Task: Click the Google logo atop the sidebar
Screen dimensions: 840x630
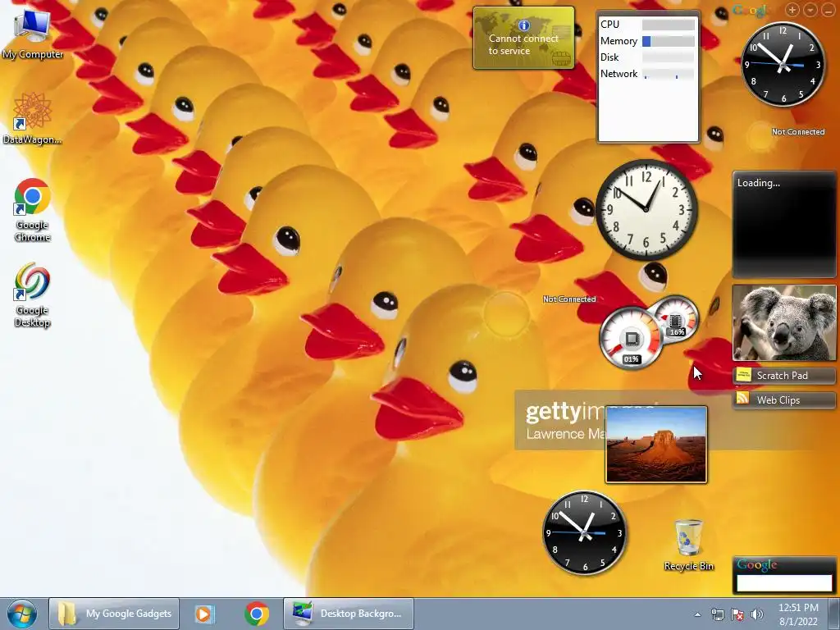Action: 752,10
